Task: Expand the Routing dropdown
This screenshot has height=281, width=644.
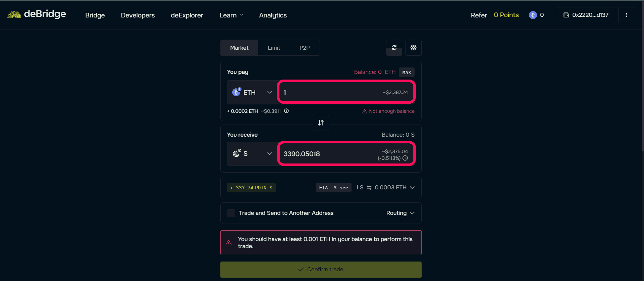Action: click(x=400, y=213)
